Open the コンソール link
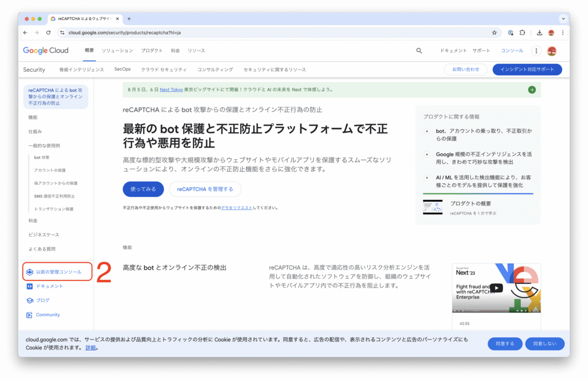 coord(512,51)
